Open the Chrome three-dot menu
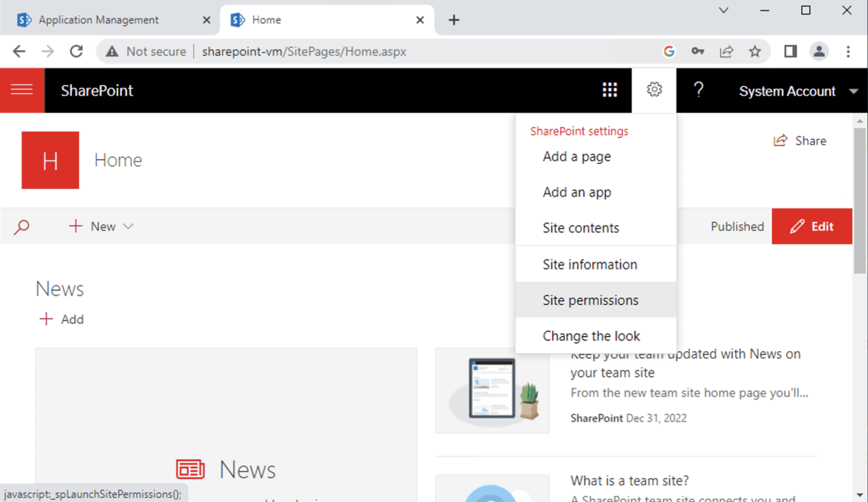Screen dimensions: 868x502 coord(848,52)
